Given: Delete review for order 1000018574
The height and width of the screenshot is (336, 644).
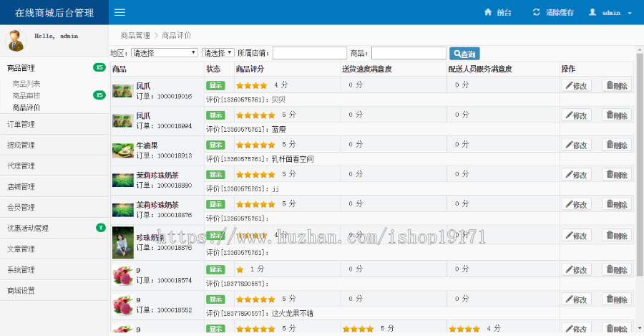Looking at the screenshot, I should tap(617, 269).
